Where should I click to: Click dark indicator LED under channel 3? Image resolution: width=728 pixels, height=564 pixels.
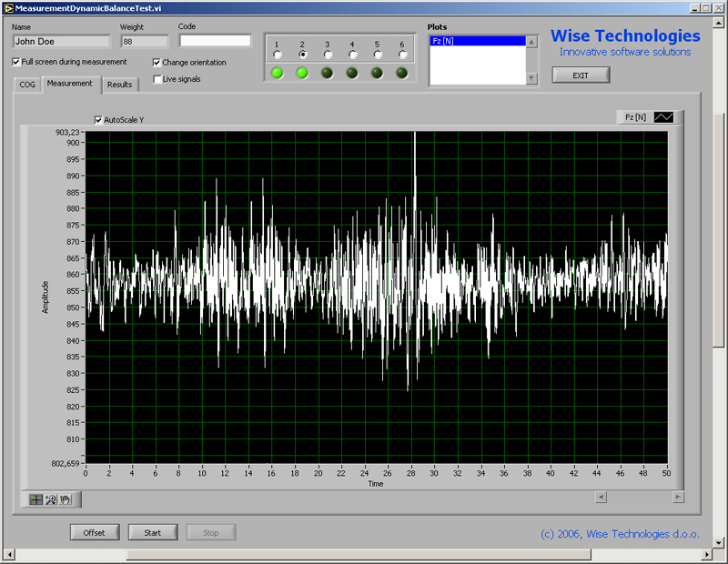coord(328,73)
